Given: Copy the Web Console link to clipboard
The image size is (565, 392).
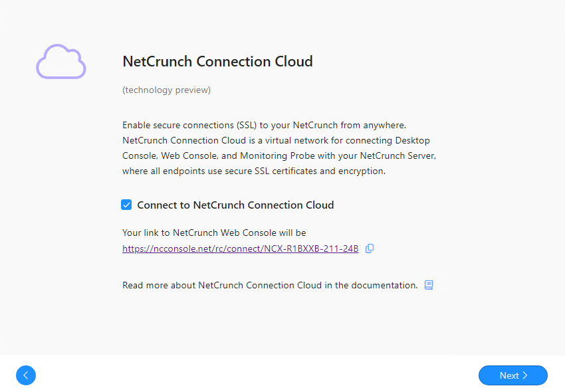Looking at the screenshot, I should pyautogui.click(x=370, y=248).
